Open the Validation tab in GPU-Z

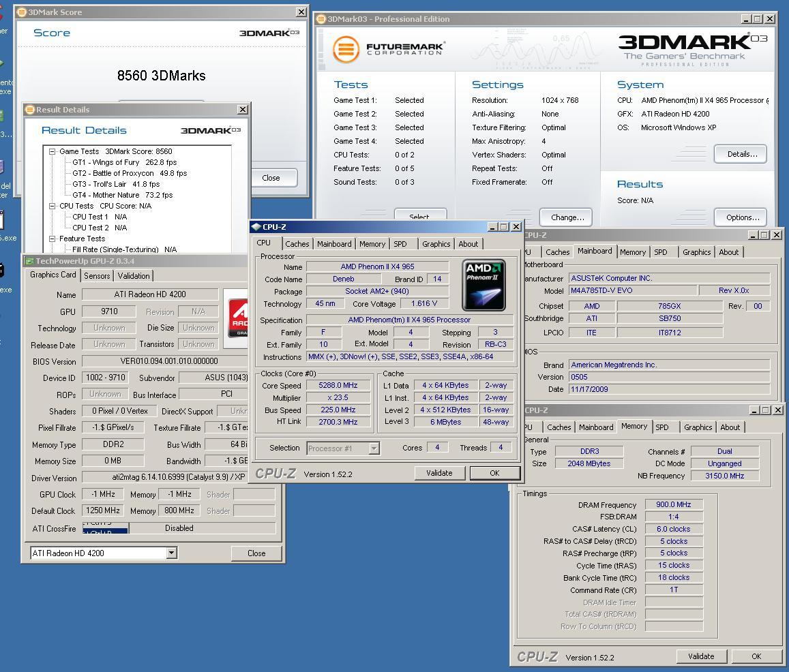click(134, 275)
